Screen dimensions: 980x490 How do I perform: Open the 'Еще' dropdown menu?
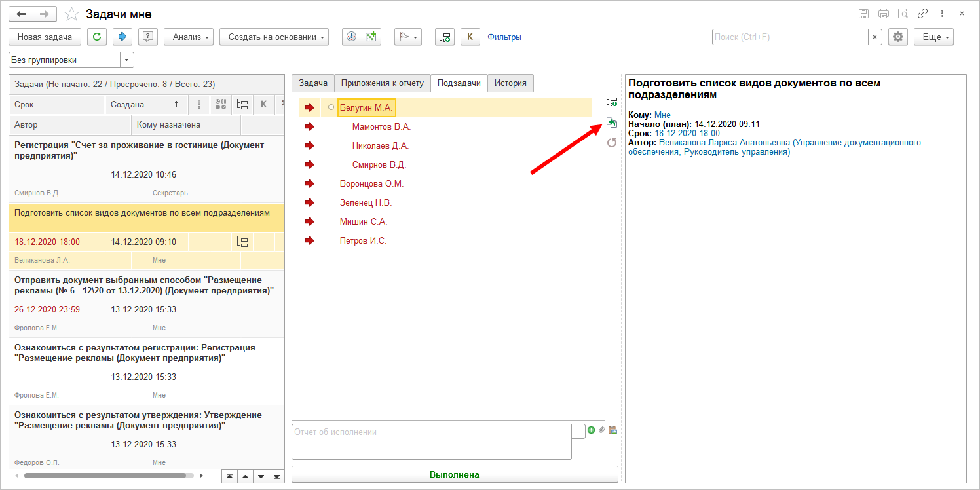933,37
